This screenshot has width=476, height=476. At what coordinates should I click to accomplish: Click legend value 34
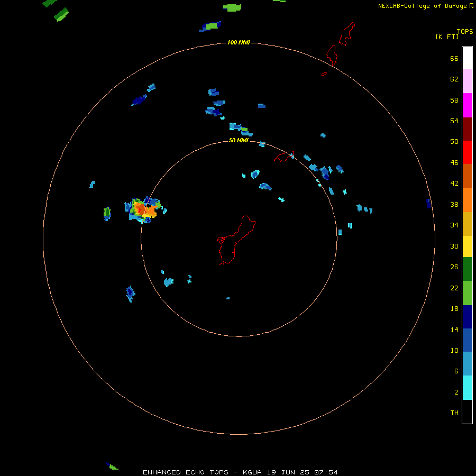[454, 225]
